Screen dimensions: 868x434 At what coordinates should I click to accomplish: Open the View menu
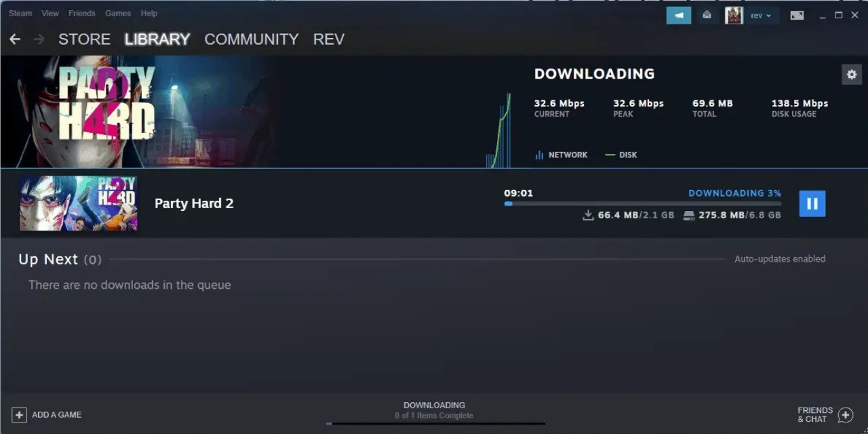(50, 14)
